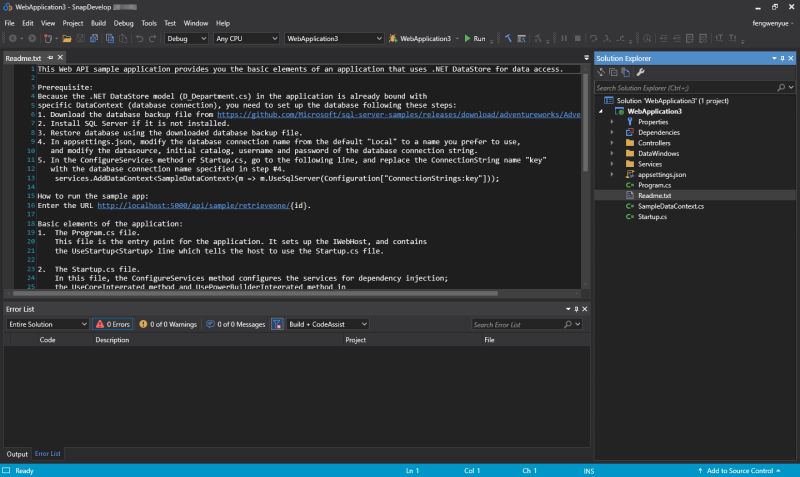Open the localhost:5000 api sample link
800x477 pixels.
[193, 206]
